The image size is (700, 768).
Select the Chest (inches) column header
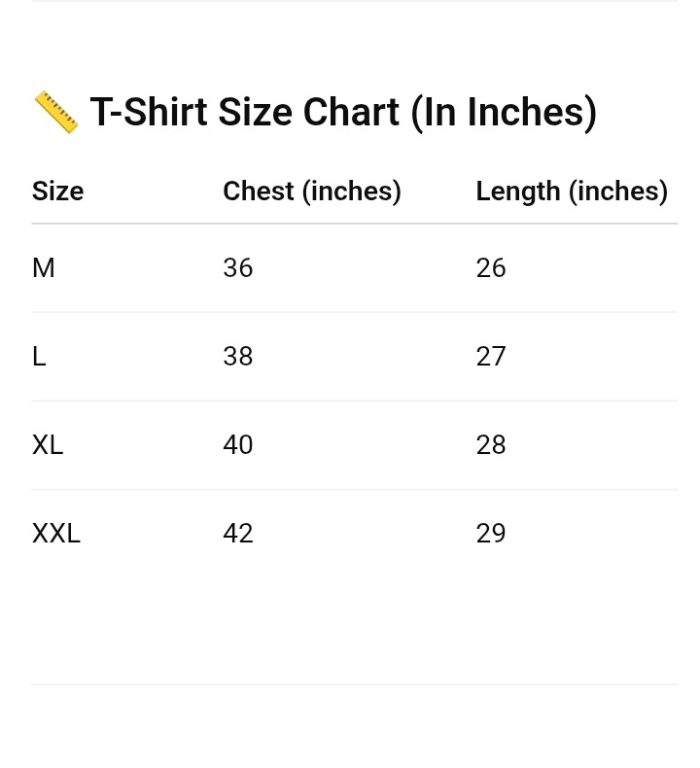point(312,192)
